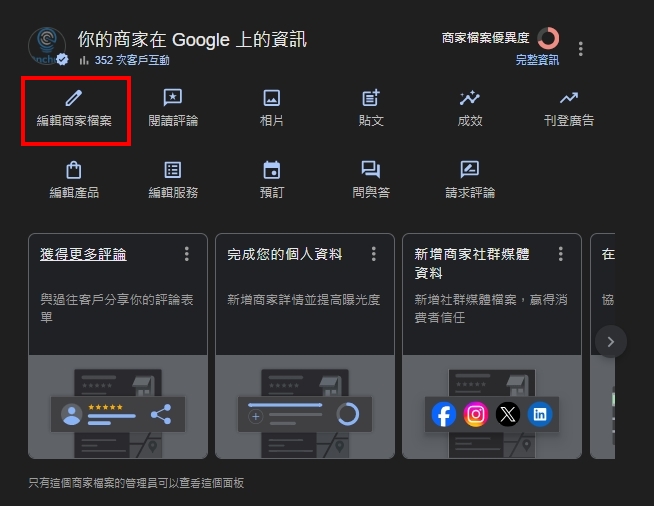Click the 只有這個商家檔案的管理員可以查看這個面板 notice
The height and width of the screenshot is (506, 654).
point(136,483)
